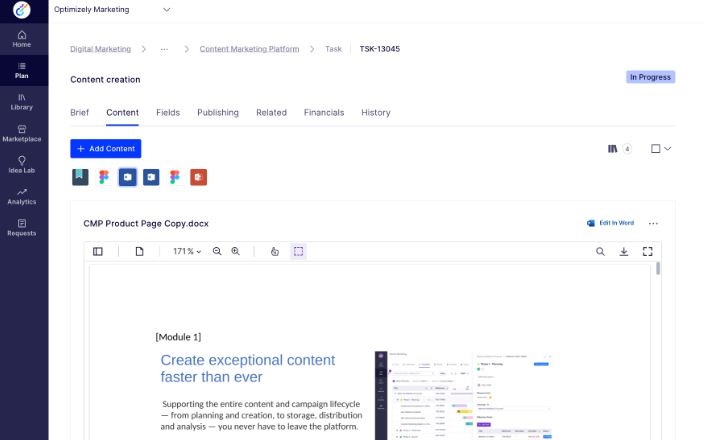Zoom out the document preview

[217, 251]
